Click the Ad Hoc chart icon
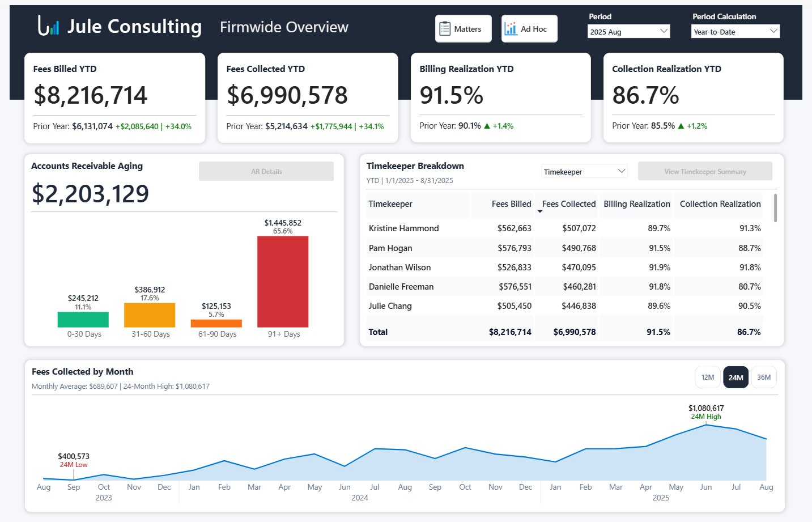 [511, 29]
